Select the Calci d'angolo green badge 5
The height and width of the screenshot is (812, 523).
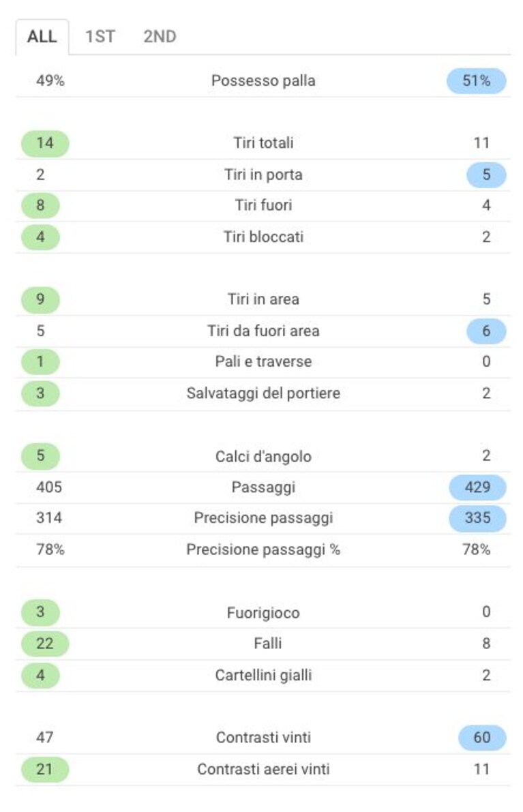tap(40, 456)
